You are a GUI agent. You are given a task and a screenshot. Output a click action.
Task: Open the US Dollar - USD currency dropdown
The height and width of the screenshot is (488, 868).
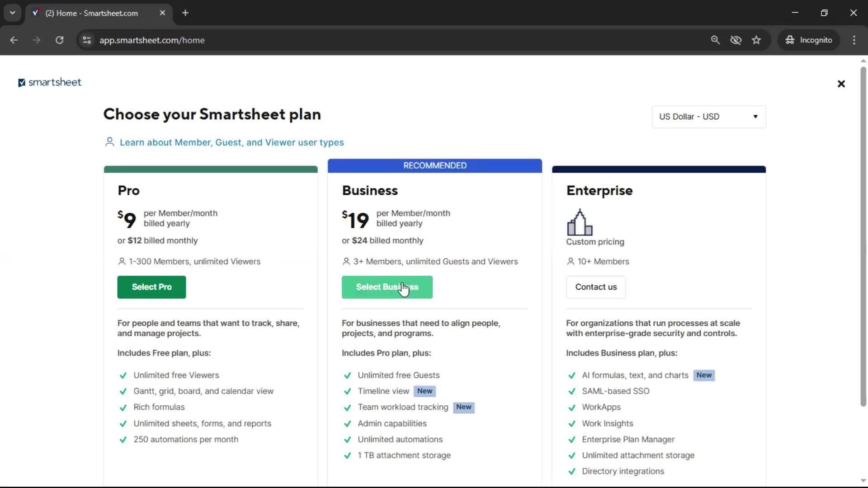coord(708,117)
